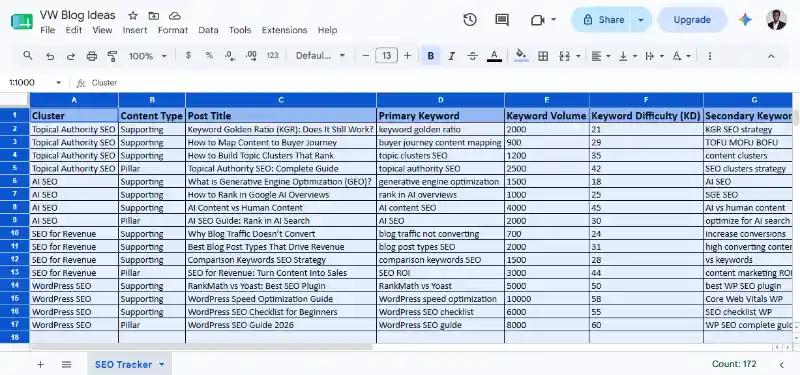Open the Gemini sparkle assistant
Image resolution: width=800 pixels, height=375 pixels.
[745, 20]
